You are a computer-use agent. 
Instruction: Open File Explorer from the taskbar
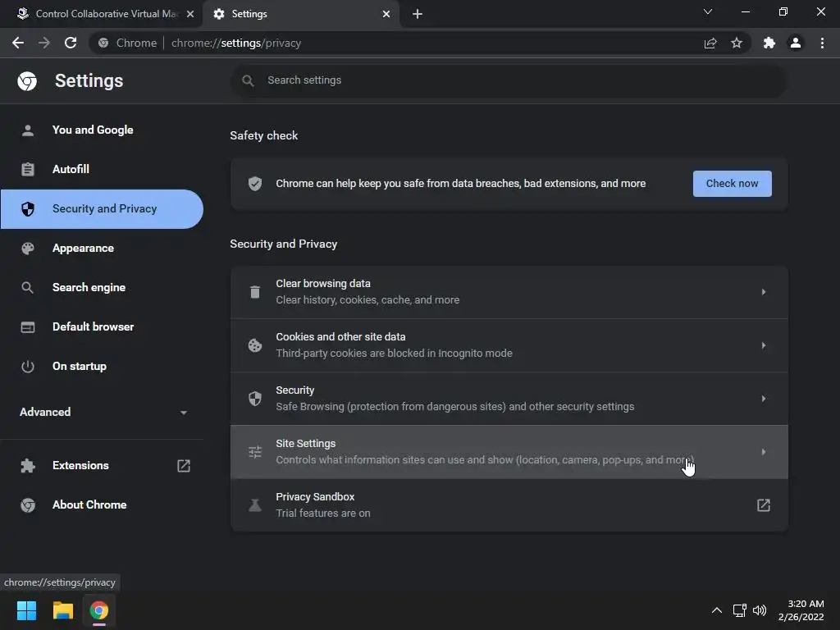62,610
